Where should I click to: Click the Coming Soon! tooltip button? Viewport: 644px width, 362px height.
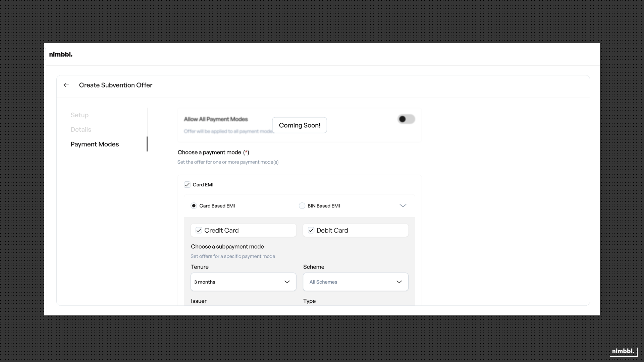(300, 125)
